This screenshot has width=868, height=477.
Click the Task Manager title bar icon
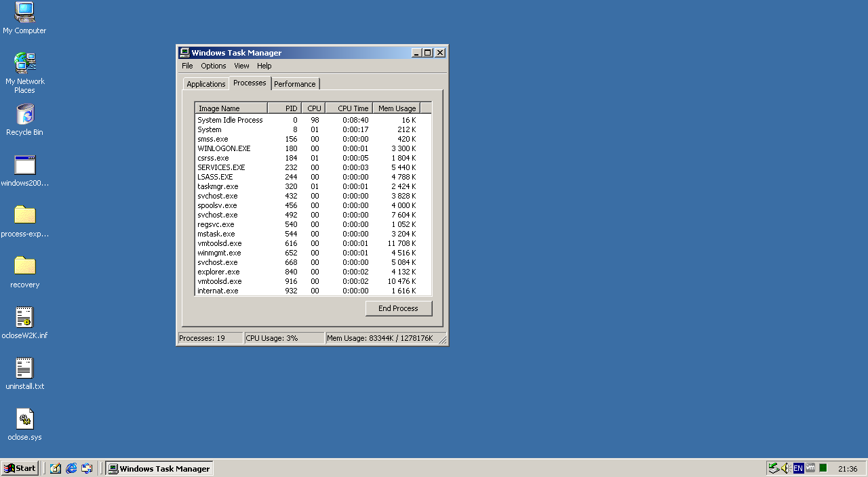tap(184, 53)
